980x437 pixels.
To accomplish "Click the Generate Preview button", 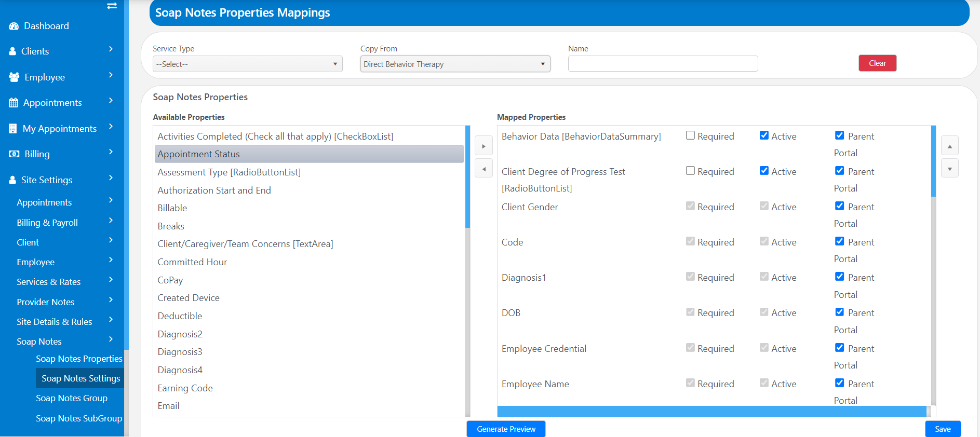I will [506, 429].
